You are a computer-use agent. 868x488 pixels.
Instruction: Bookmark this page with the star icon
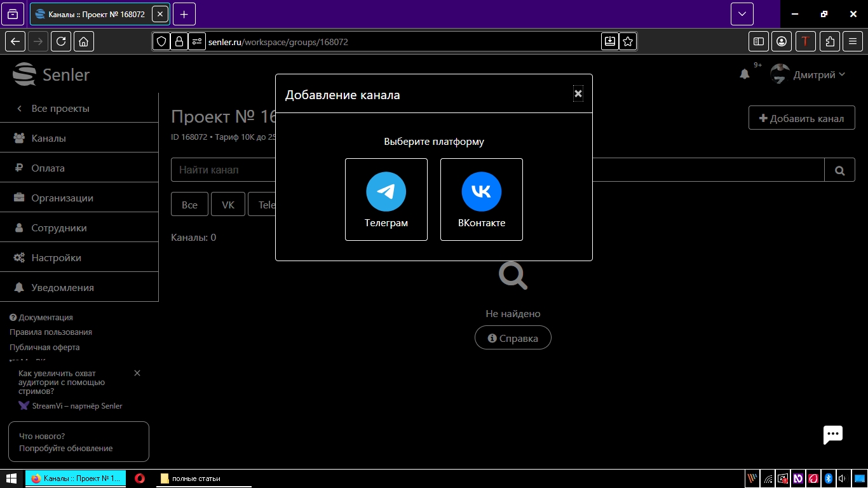(x=628, y=41)
